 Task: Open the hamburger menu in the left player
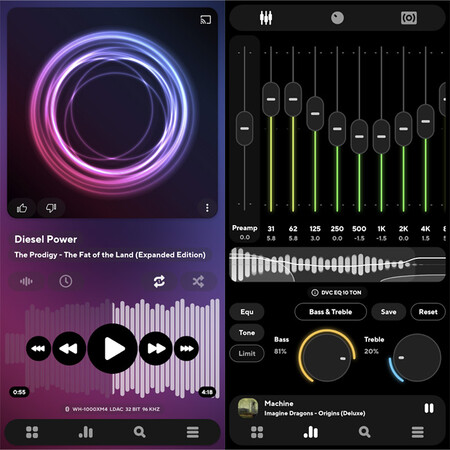pos(193,432)
